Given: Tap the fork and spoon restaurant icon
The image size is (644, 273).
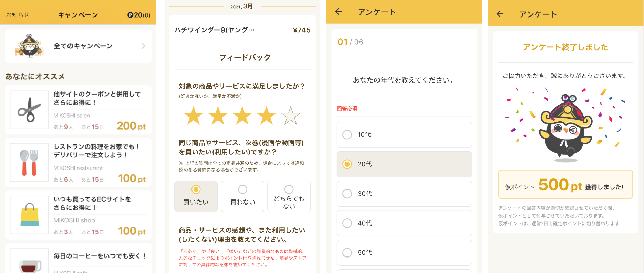Looking at the screenshot, I should point(29,162).
